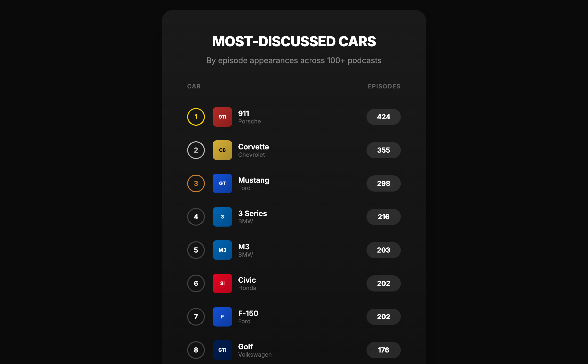Click the gold C8 Corvette badge icon
This screenshot has width=588, height=364.
tap(222, 150)
